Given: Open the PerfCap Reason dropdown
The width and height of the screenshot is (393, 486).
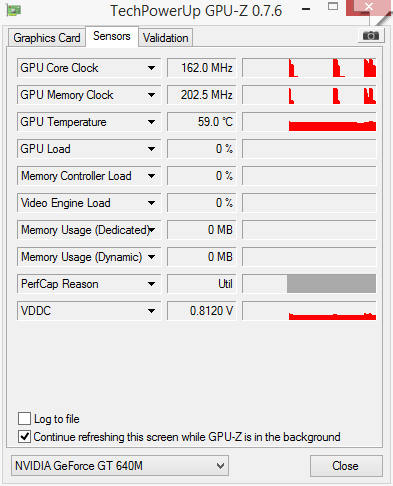Looking at the screenshot, I should tap(151, 284).
